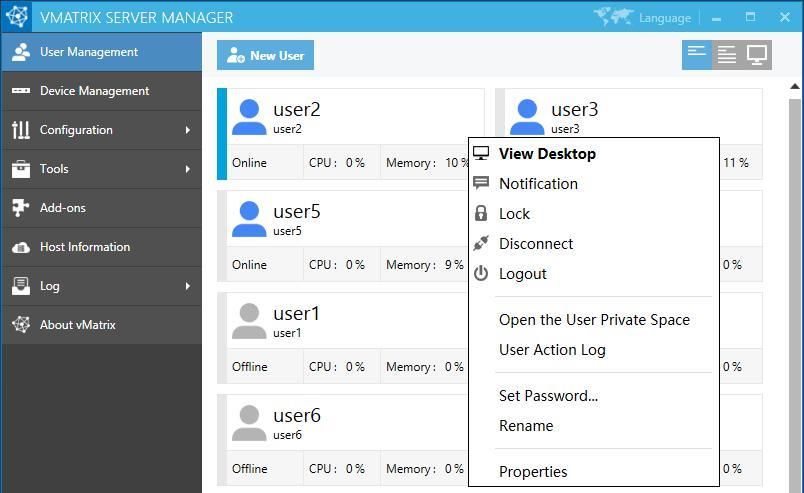The height and width of the screenshot is (493, 804).
Task: Open Add-ons section
Action: pyautogui.click(x=102, y=208)
